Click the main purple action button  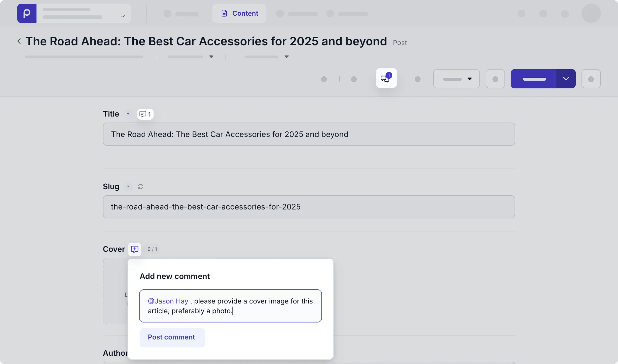(x=534, y=79)
